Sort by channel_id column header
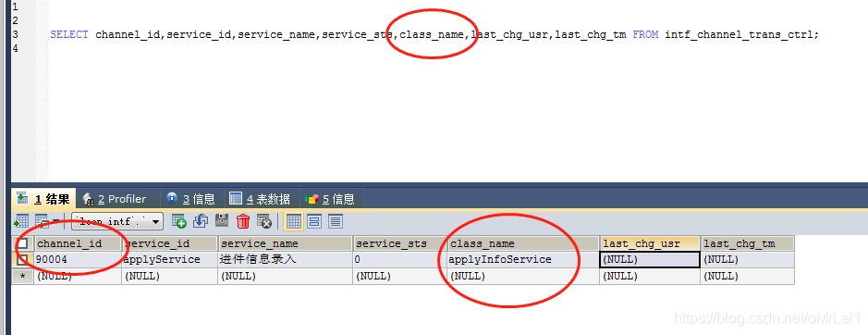The image size is (868, 335). pos(78,243)
